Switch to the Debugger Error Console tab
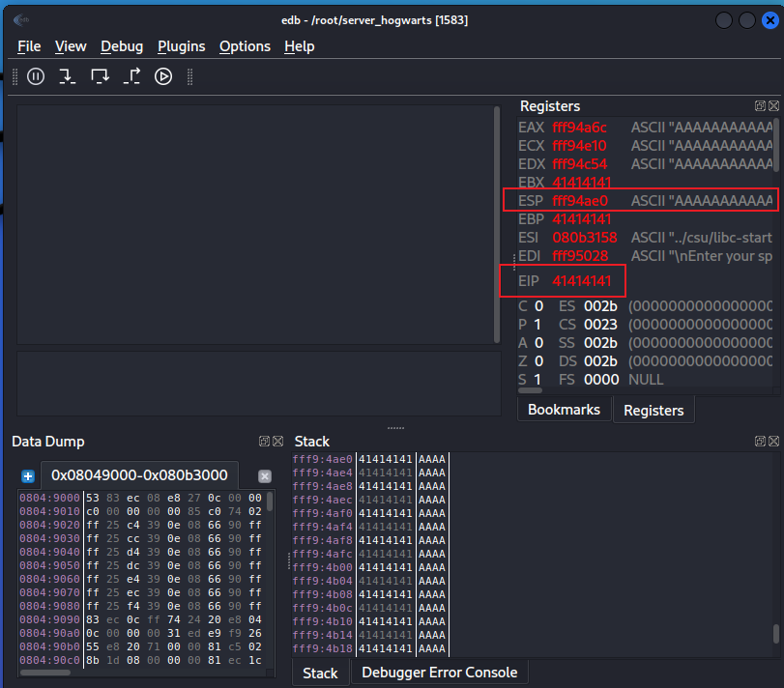Image resolution: width=784 pixels, height=688 pixels. click(439, 672)
